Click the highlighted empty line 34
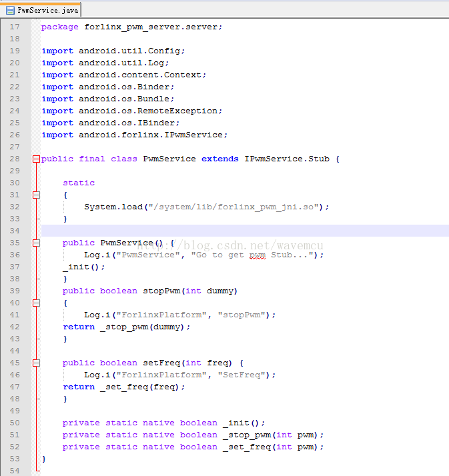Image resolution: width=449 pixels, height=476 pixels. [x=245, y=231]
